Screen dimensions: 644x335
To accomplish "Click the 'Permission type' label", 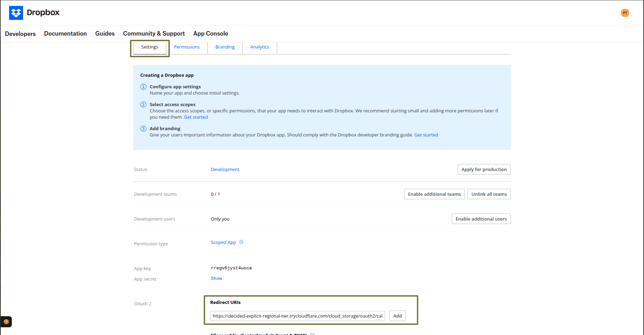I will click(x=151, y=244).
